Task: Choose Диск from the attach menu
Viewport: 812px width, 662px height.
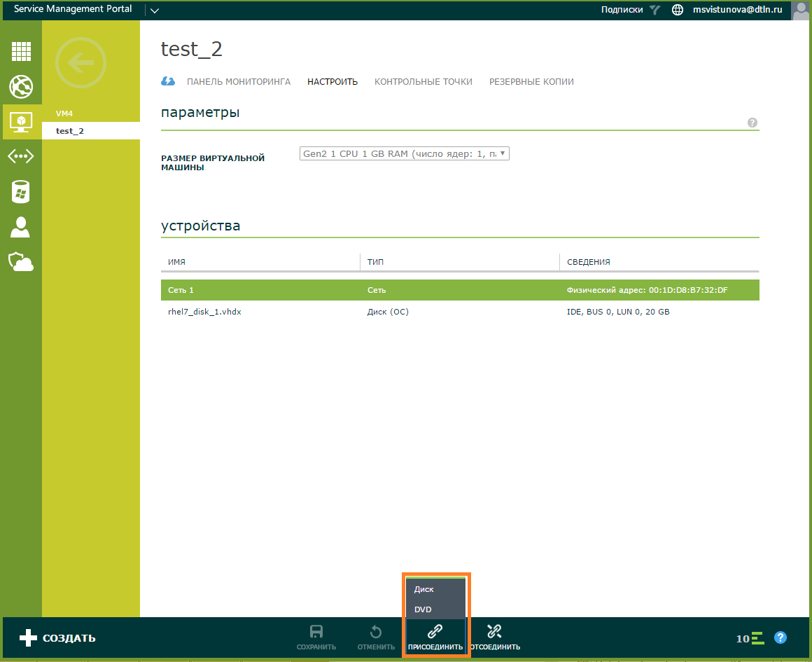Action: 435,589
